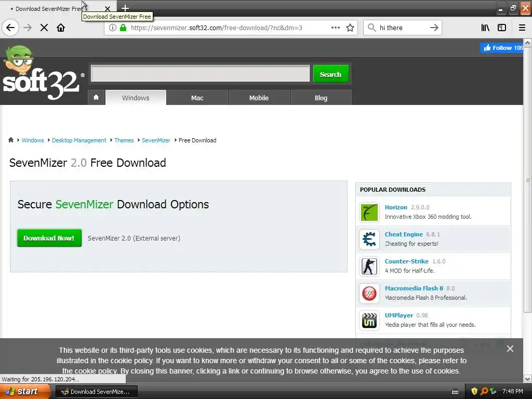This screenshot has height=399, width=532.
Task: Open the keyboard icon in taskbar
Action: (455, 392)
